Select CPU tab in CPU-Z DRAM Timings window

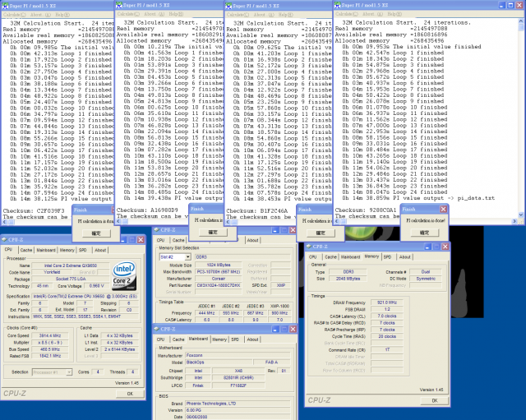point(312,257)
